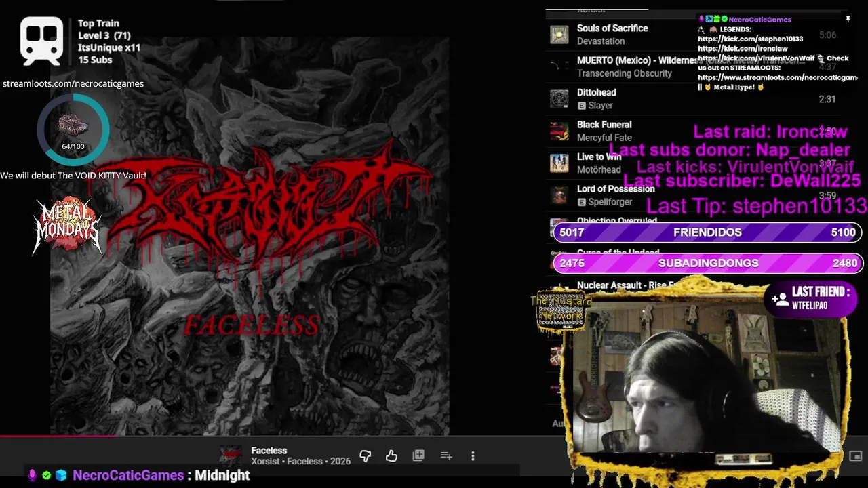Click the Live to Win album thumbnail

[559, 163]
